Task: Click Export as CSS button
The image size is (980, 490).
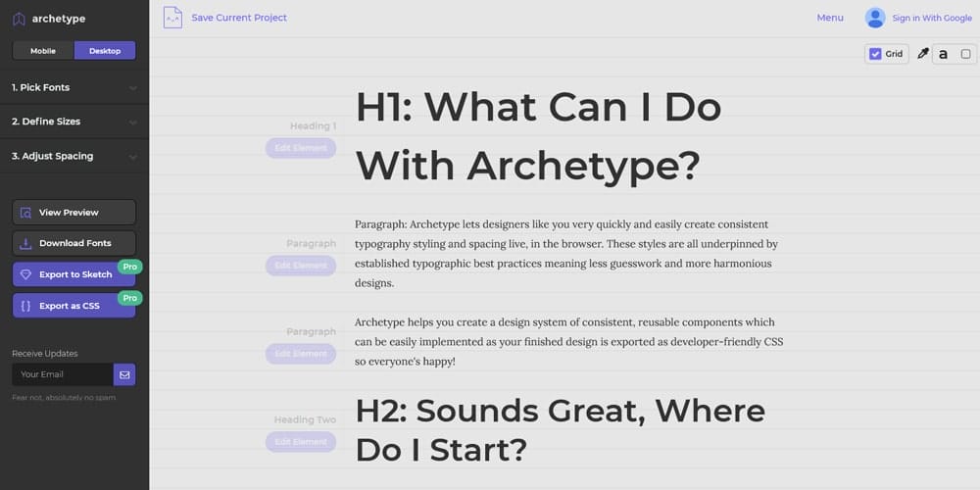Action: point(73,306)
